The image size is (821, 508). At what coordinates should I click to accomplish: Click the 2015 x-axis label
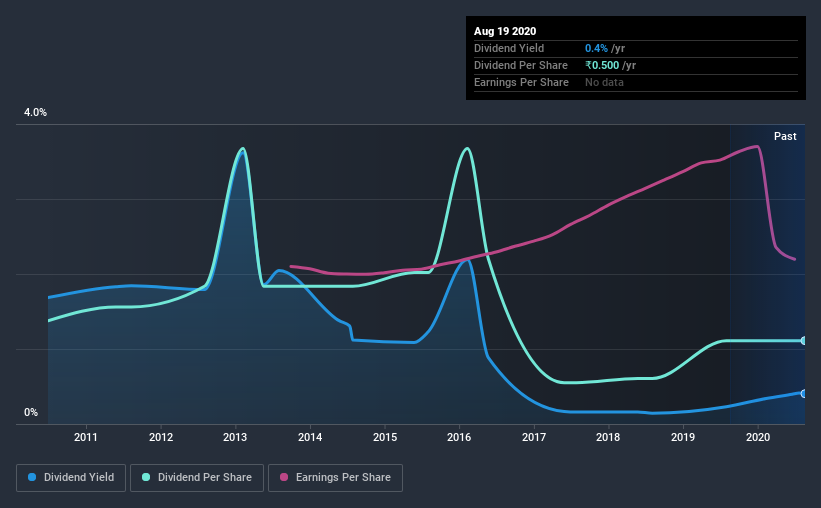(x=385, y=437)
